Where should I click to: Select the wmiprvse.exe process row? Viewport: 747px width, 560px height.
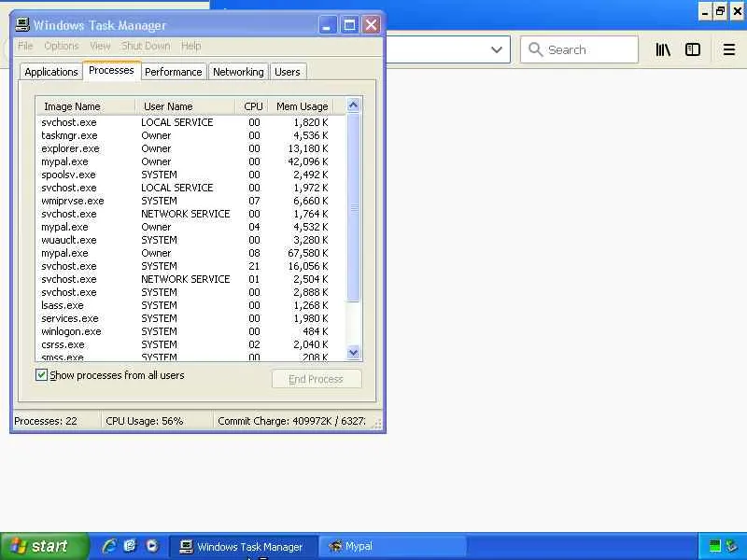coord(190,201)
